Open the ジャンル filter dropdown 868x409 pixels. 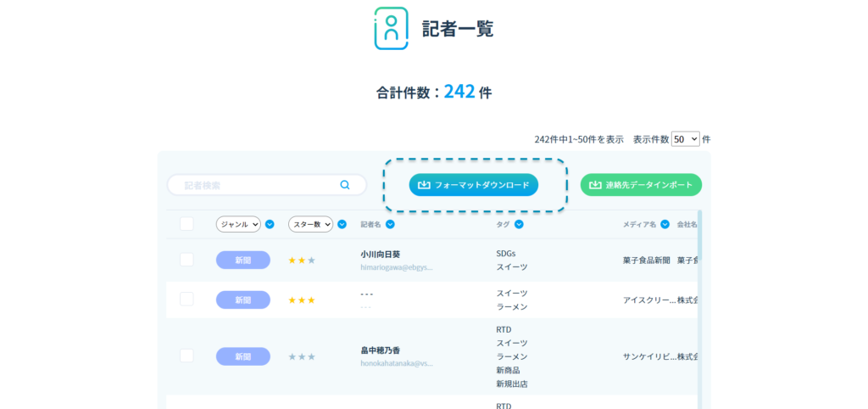238,225
